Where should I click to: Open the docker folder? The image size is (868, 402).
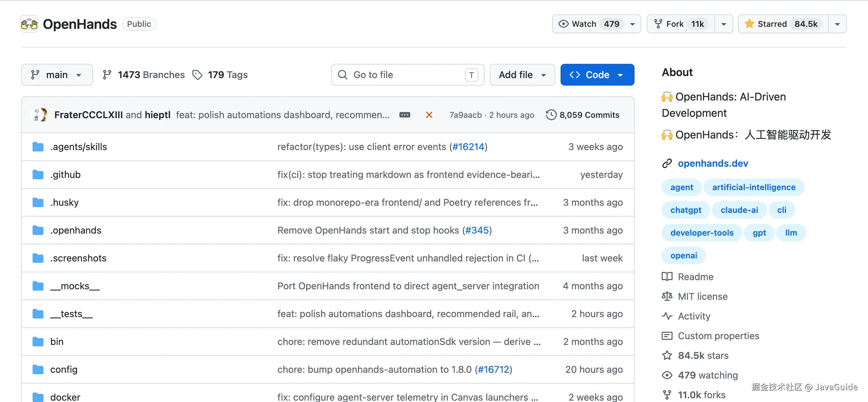tap(65, 397)
